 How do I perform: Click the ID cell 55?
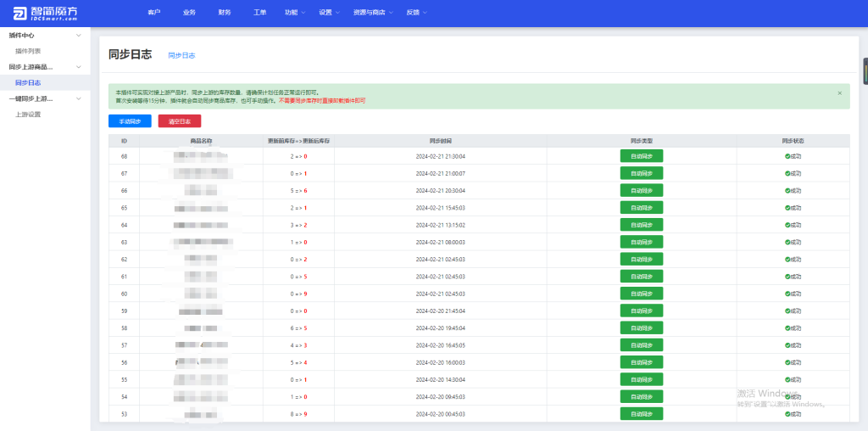click(124, 379)
